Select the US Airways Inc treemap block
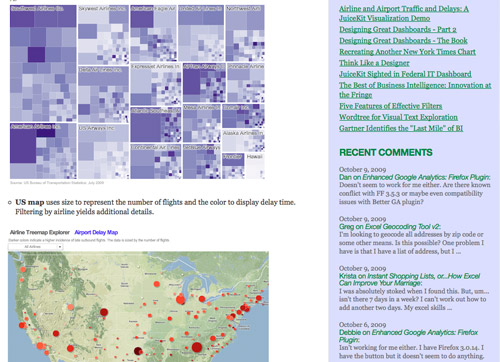This screenshot has width=500, height=362. [103, 152]
